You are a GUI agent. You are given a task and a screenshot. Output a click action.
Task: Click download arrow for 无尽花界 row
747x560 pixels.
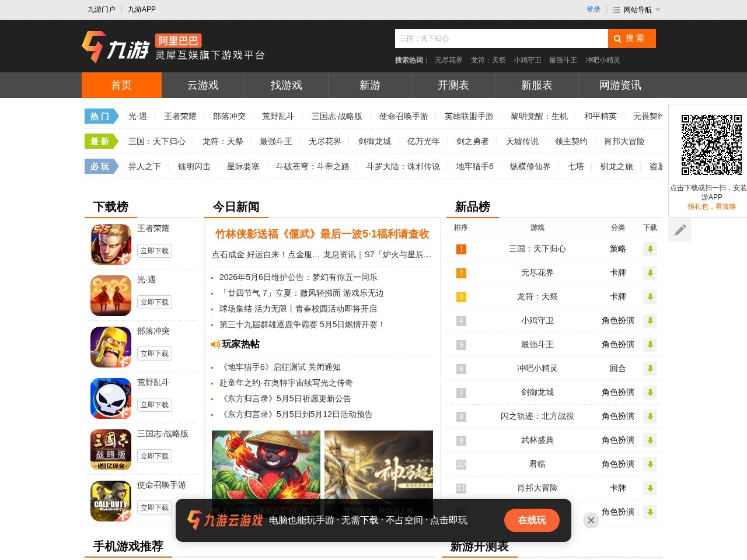click(650, 273)
